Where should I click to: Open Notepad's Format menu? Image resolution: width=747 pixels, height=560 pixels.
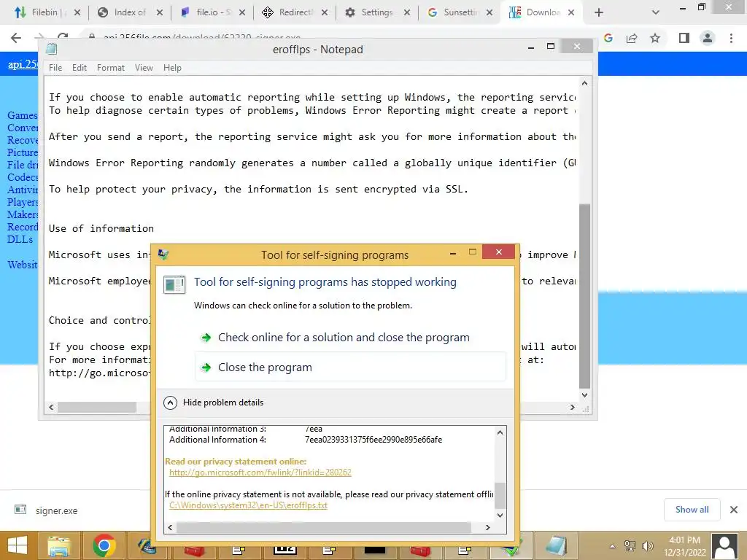[111, 68]
